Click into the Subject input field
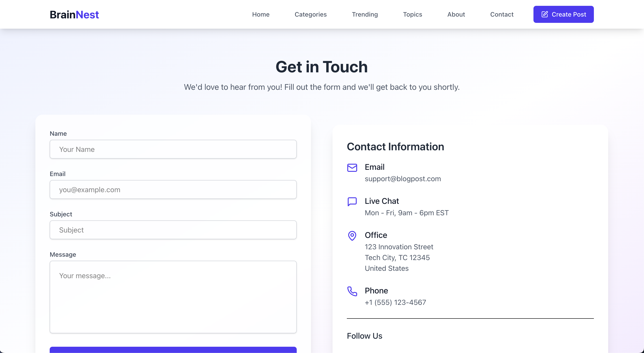Screen dimensions: 644x353 (173, 230)
